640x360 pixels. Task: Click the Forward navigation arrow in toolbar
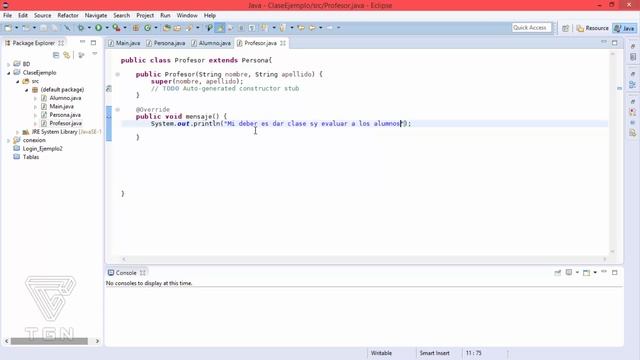click(329, 28)
